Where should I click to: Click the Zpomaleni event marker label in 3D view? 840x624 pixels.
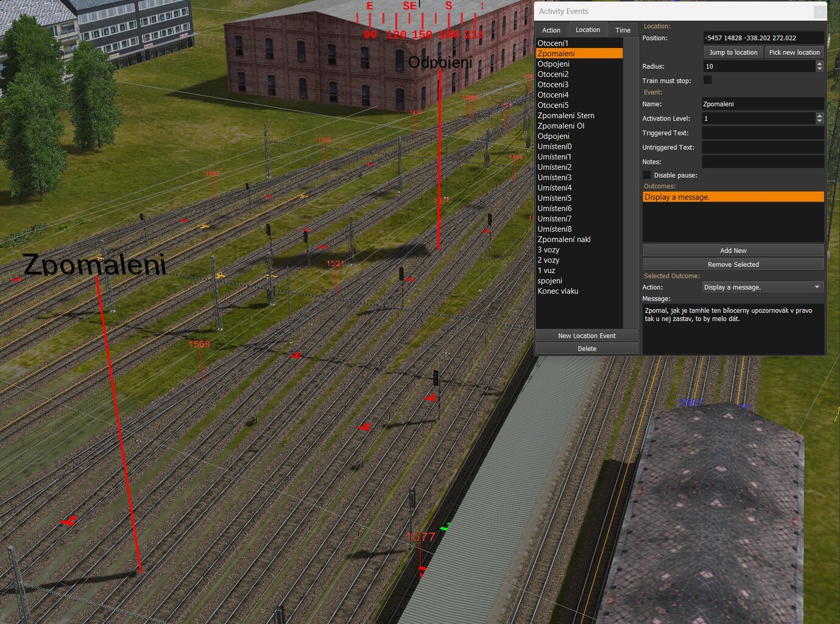[94, 264]
